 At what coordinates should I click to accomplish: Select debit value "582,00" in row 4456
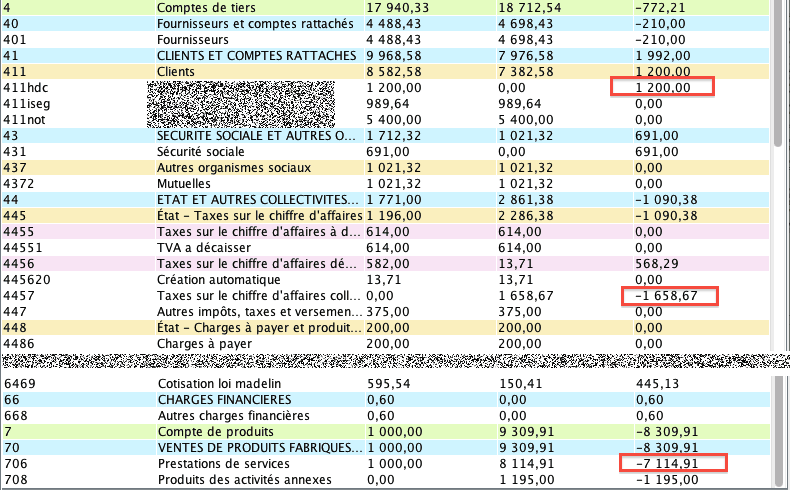[x=388, y=263]
